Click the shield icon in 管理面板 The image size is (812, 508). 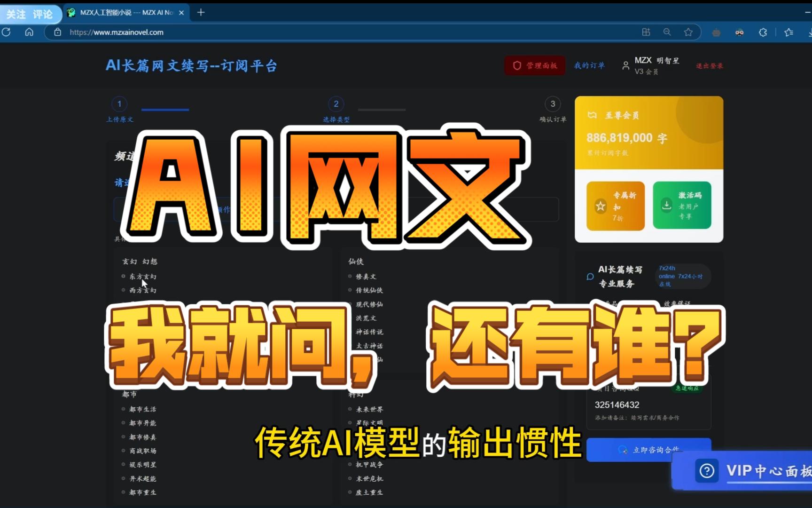point(517,65)
